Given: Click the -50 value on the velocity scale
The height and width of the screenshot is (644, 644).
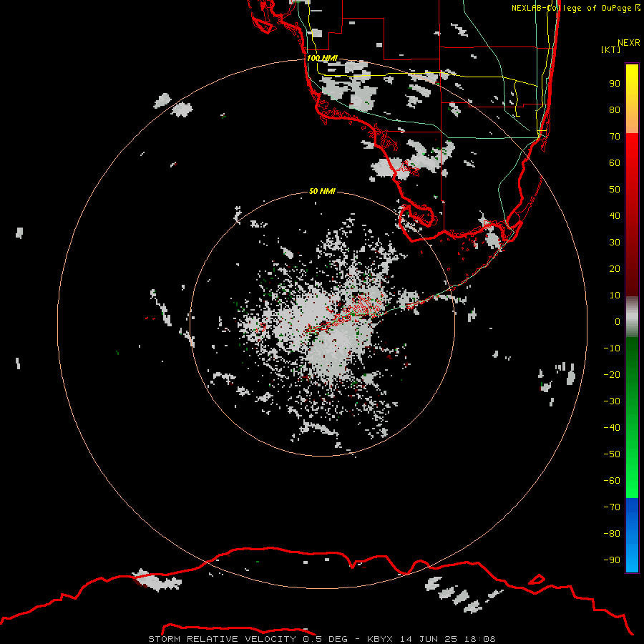Looking at the screenshot, I should [x=612, y=454].
